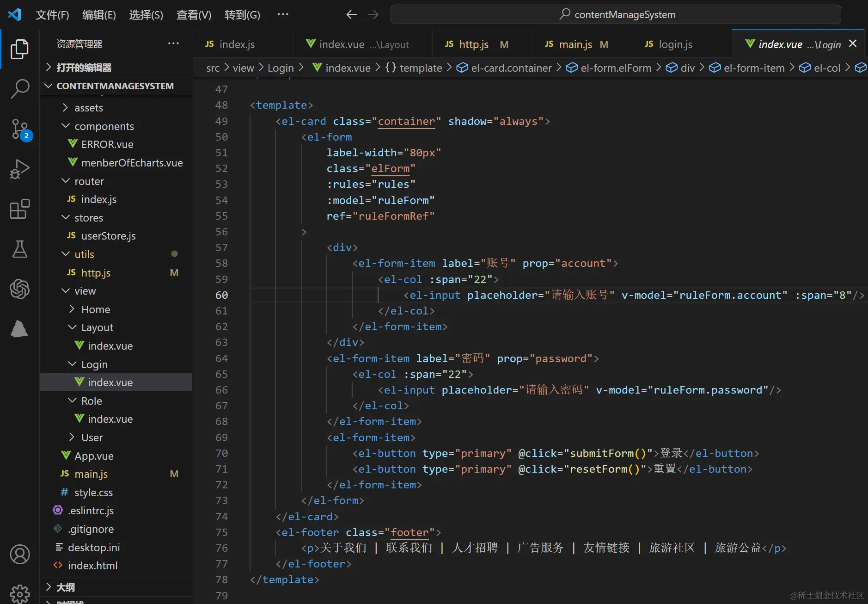The height and width of the screenshot is (604, 868).
Task: Open the Testing flask icon view
Action: coord(19,249)
